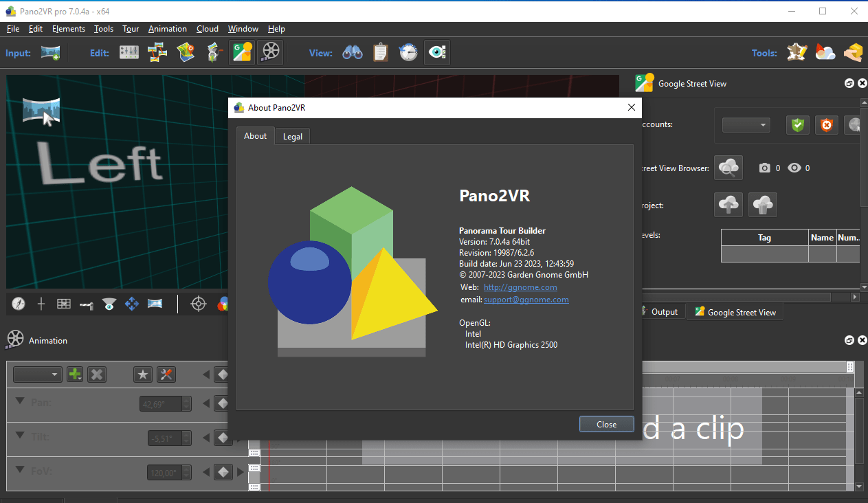868x503 pixels.
Task: Click the X on the About dialog title bar
Action: [x=632, y=107]
